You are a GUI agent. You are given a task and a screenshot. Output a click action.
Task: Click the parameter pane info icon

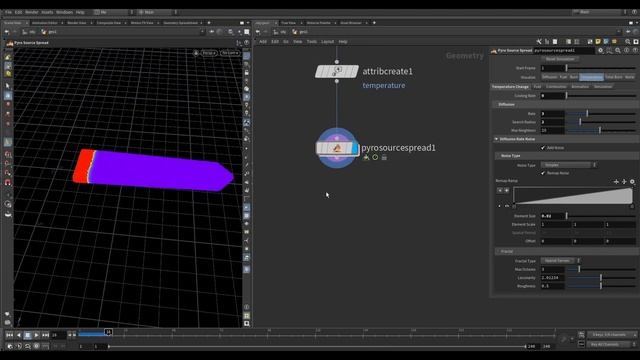[x=627, y=51]
